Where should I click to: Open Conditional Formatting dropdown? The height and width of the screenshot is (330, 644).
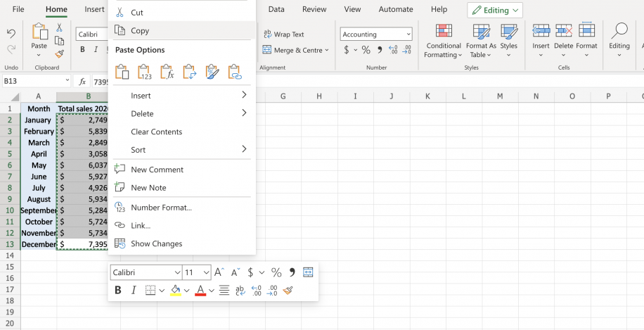click(443, 41)
